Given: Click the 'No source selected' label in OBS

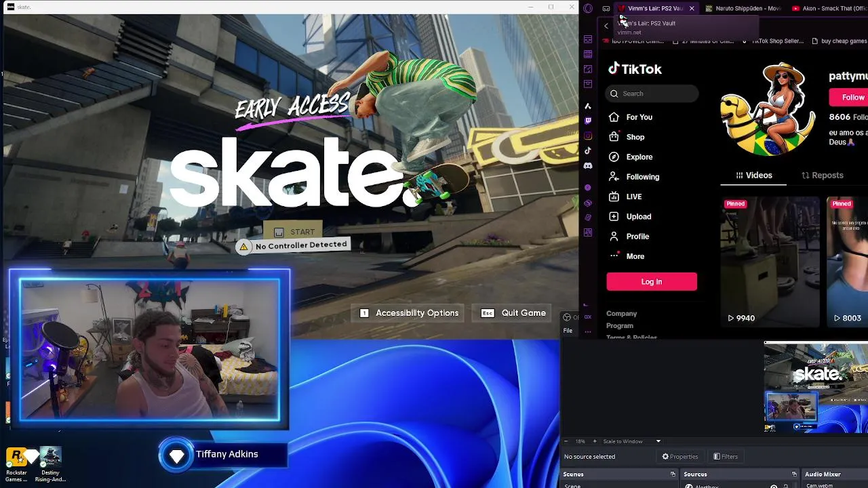Looking at the screenshot, I should [x=589, y=457].
